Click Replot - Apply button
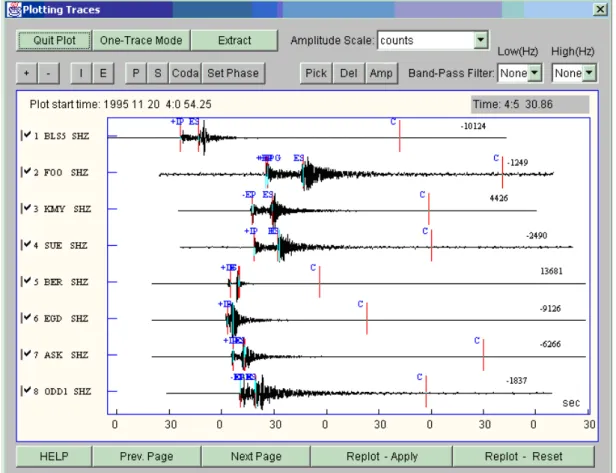The width and height of the screenshot is (616, 473). click(x=382, y=456)
